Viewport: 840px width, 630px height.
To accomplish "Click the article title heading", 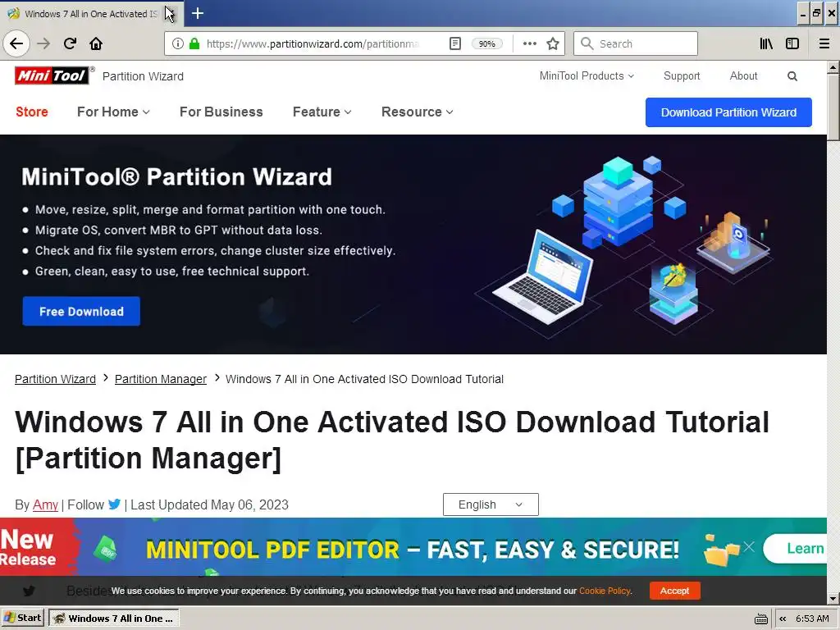I will pyautogui.click(x=392, y=440).
